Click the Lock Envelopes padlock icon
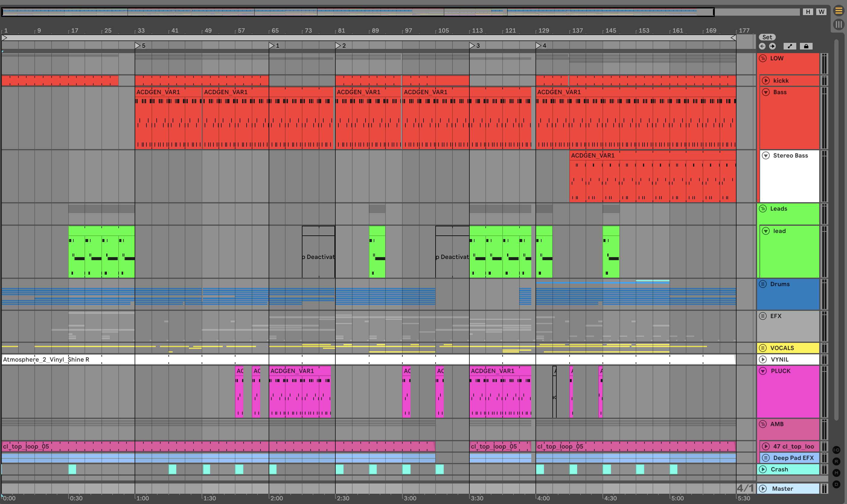Image resolution: width=847 pixels, height=504 pixels. click(x=806, y=46)
